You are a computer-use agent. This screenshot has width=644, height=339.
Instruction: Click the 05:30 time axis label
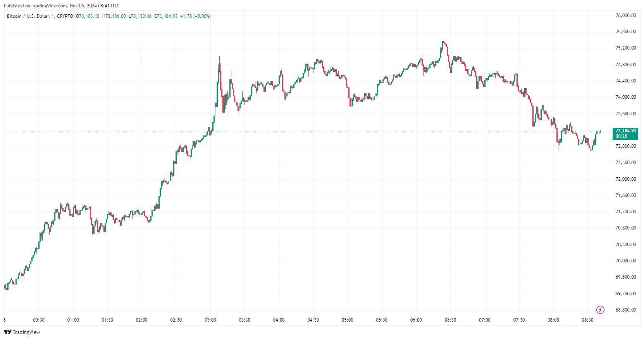point(382,320)
